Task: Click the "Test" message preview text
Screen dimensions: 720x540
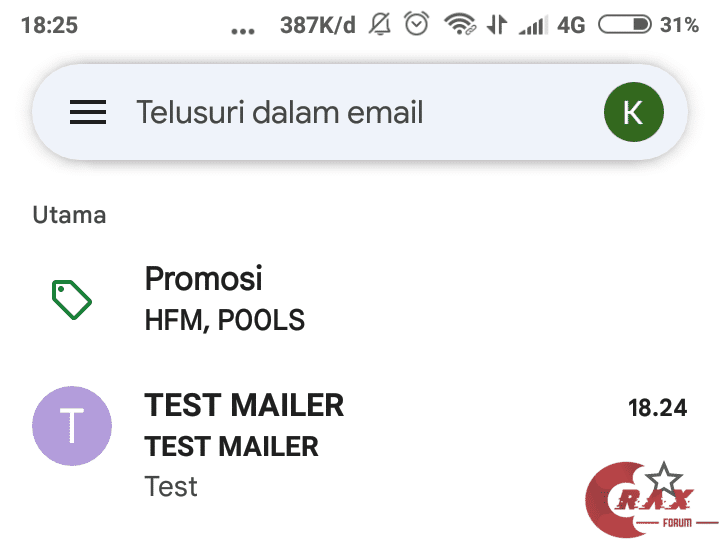Action: point(171,487)
